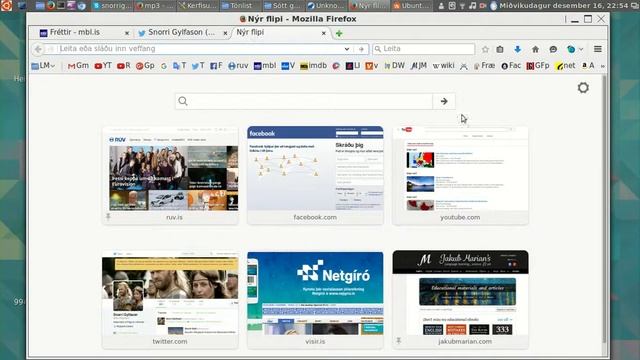This screenshot has width=640, height=360.
Task: Open the JM bookmark
Action: [x=418, y=66]
